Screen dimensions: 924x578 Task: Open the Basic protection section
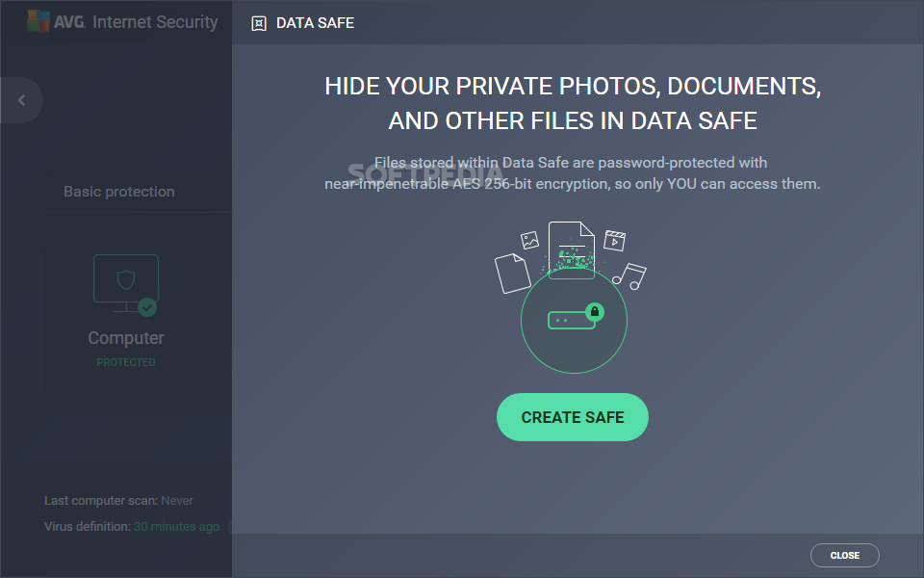[x=119, y=192]
